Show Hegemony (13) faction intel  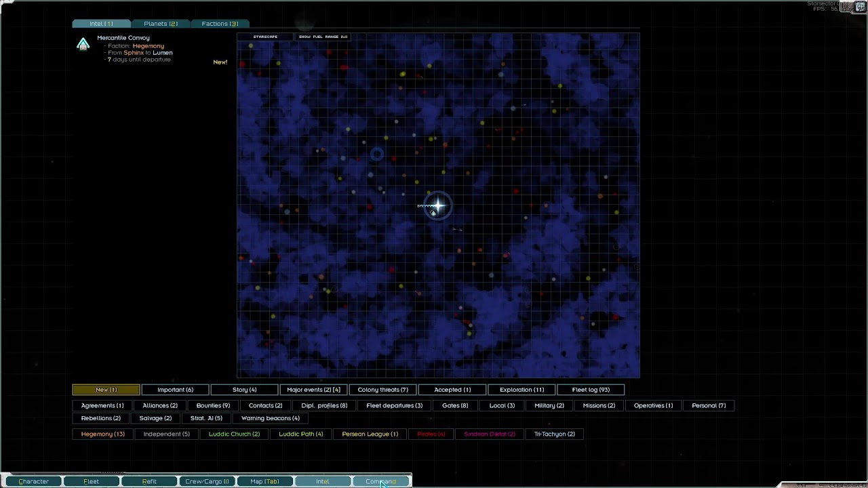click(103, 434)
